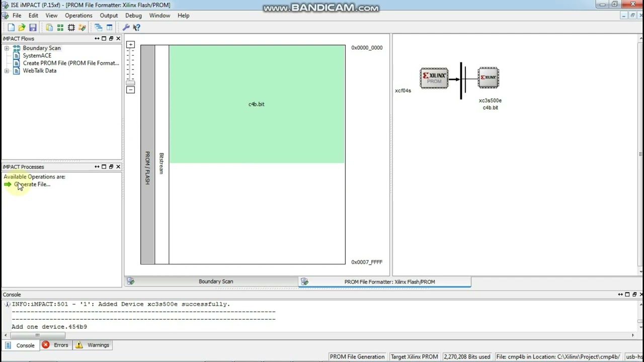Zoom out with the minus button
644x362 pixels.
(130, 89)
